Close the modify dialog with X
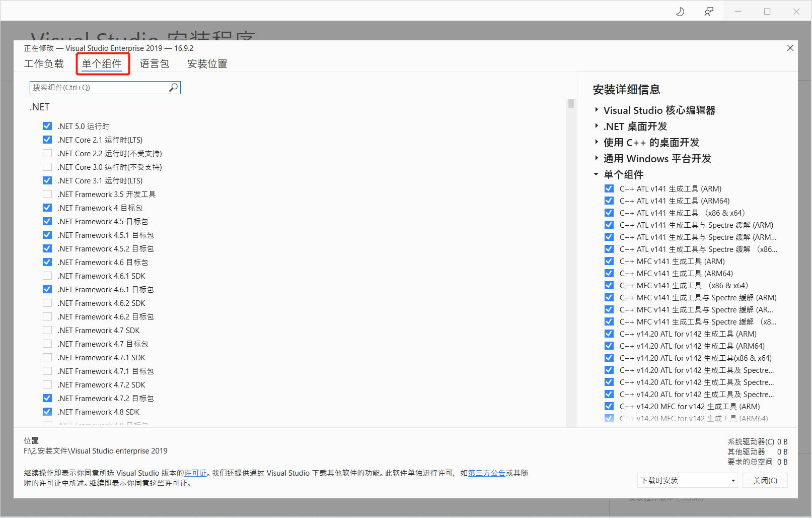 point(790,48)
